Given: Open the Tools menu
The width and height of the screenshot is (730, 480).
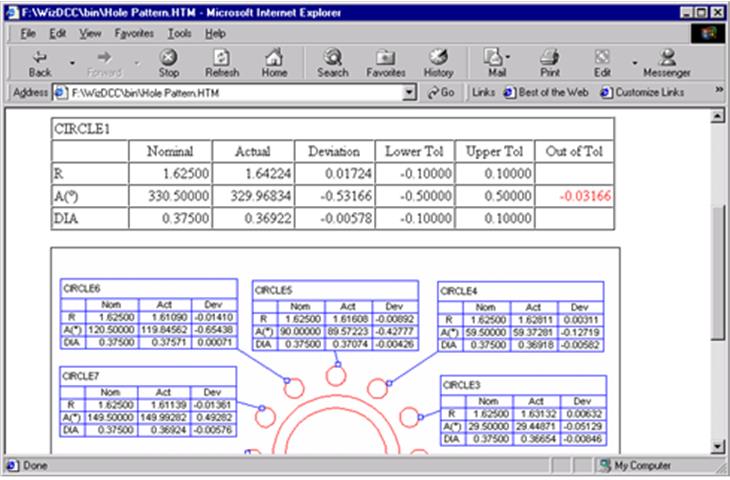Looking at the screenshot, I should click(x=180, y=34).
